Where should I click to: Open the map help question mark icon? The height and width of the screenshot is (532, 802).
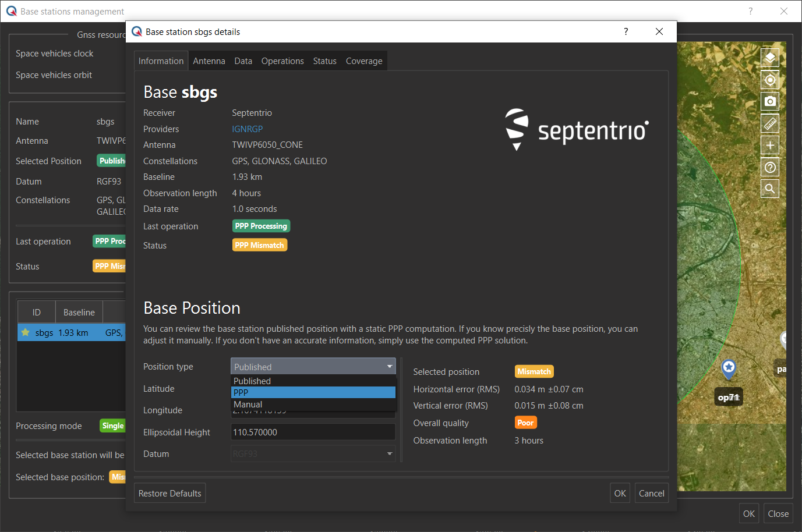pyautogui.click(x=769, y=167)
